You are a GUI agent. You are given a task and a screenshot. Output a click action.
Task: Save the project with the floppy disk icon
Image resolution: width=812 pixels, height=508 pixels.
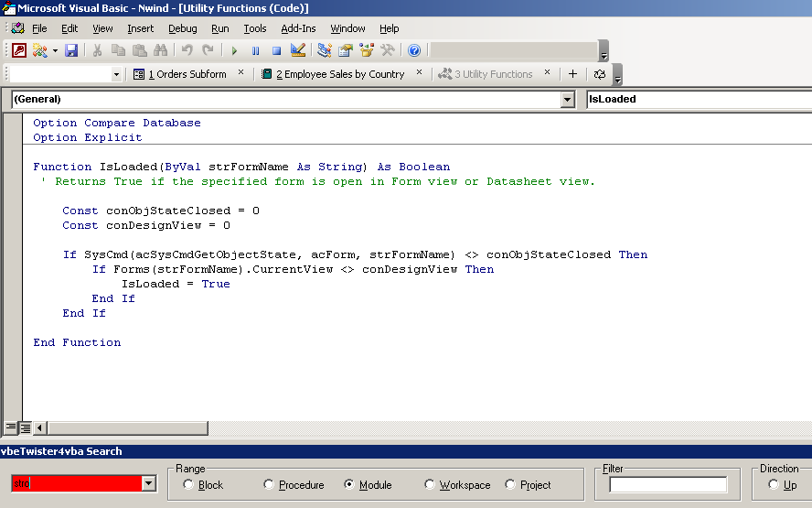pos(71,50)
